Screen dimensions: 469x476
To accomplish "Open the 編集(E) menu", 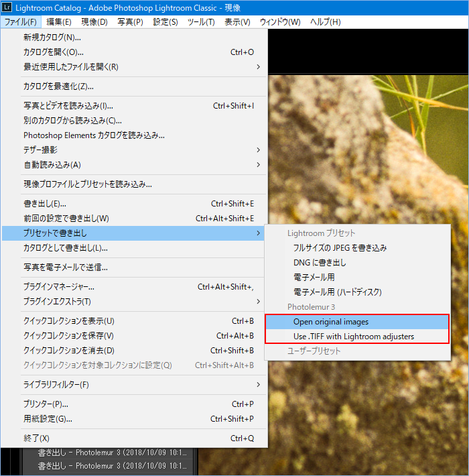I will [x=58, y=22].
